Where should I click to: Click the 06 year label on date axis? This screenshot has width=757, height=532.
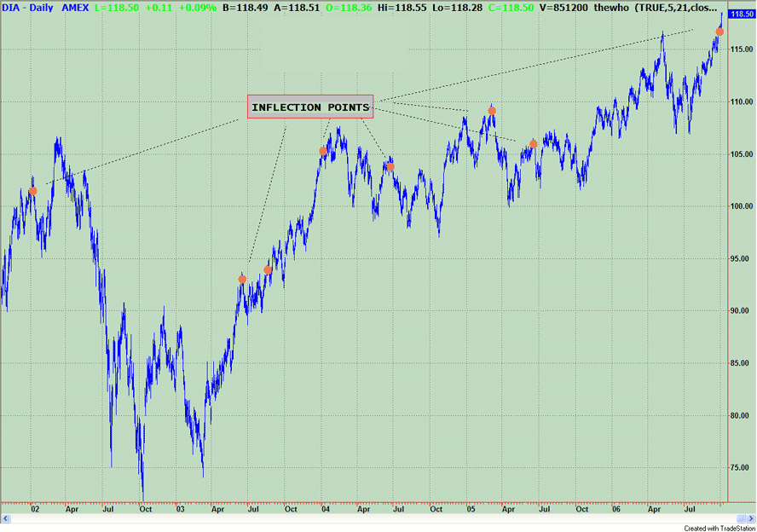click(616, 509)
